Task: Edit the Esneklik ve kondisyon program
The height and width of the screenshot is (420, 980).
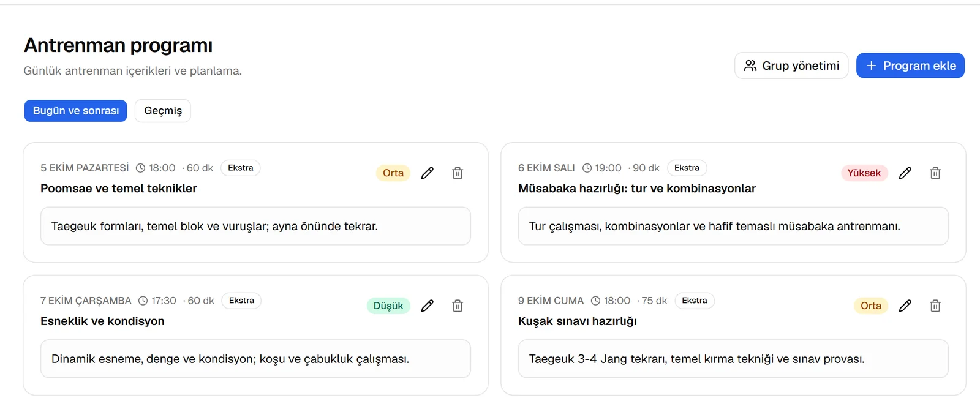Action: (428, 306)
